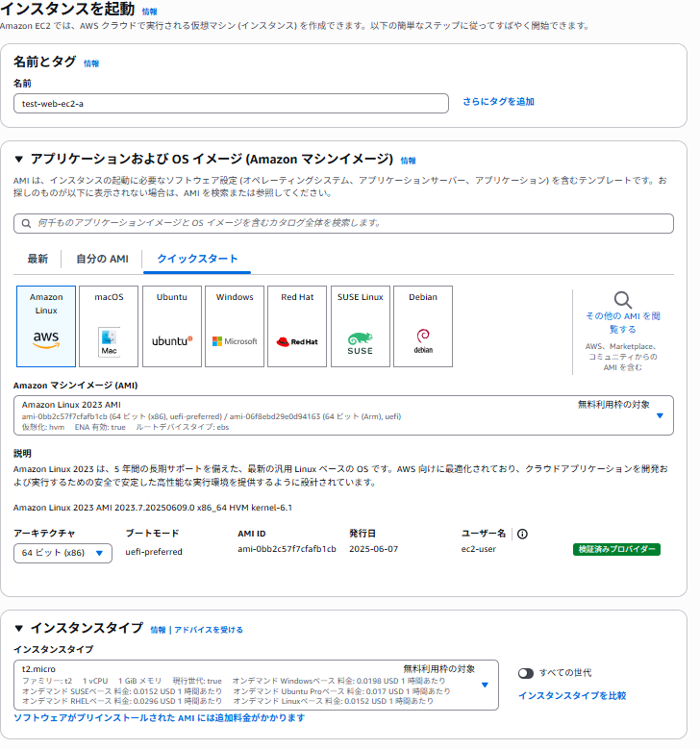
Task: Click the さらにタグを追加 link
Action: point(498,102)
